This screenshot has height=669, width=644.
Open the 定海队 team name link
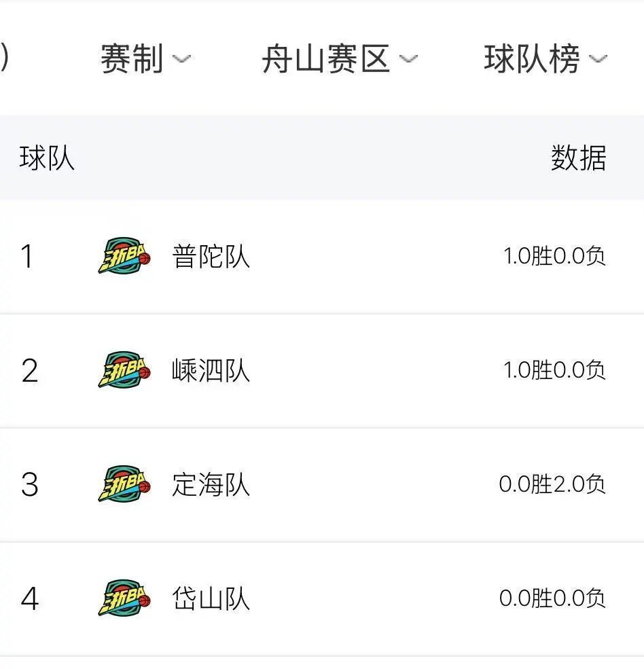click(x=211, y=484)
